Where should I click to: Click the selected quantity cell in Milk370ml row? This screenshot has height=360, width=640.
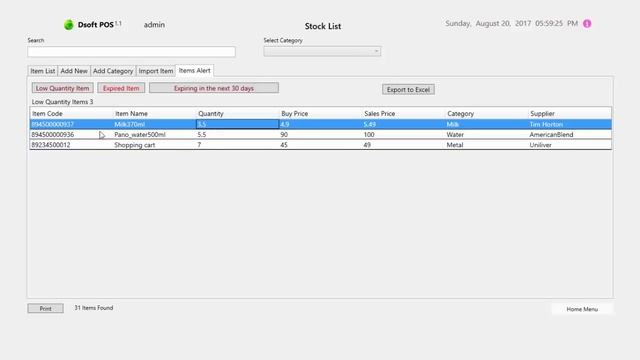[238, 124]
